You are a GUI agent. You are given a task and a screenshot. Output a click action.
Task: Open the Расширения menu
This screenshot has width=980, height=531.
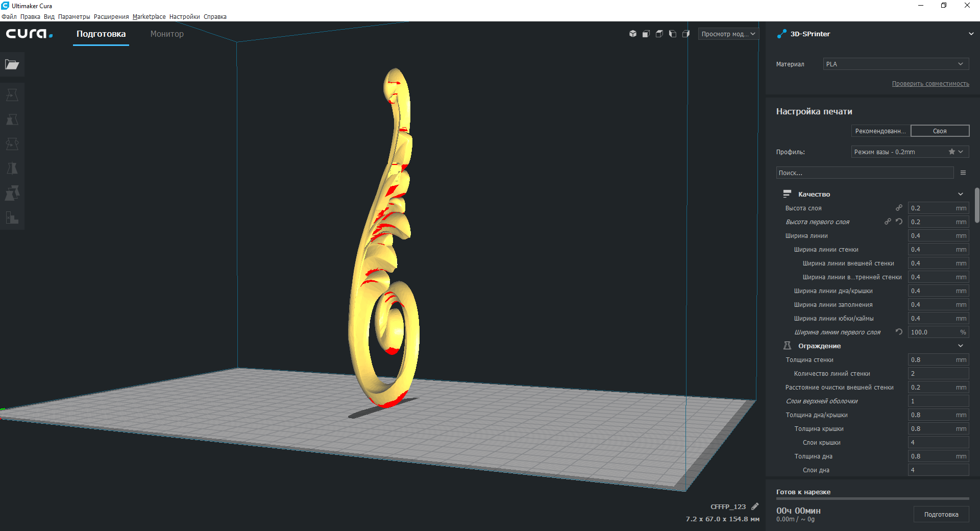click(x=111, y=17)
